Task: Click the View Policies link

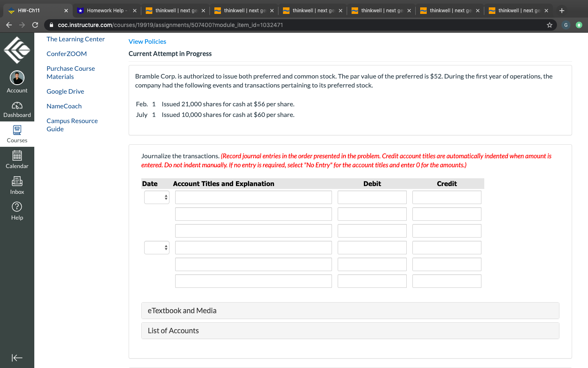Action: [147, 42]
